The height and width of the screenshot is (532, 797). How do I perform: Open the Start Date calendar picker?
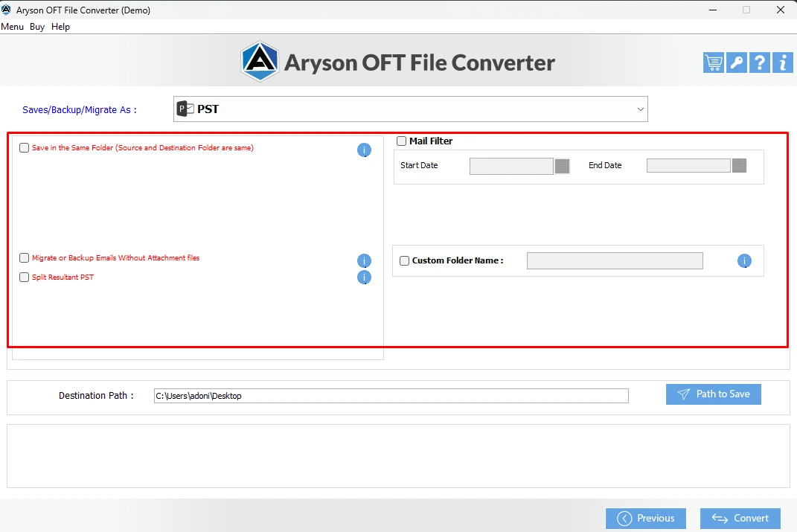coord(562,166)
